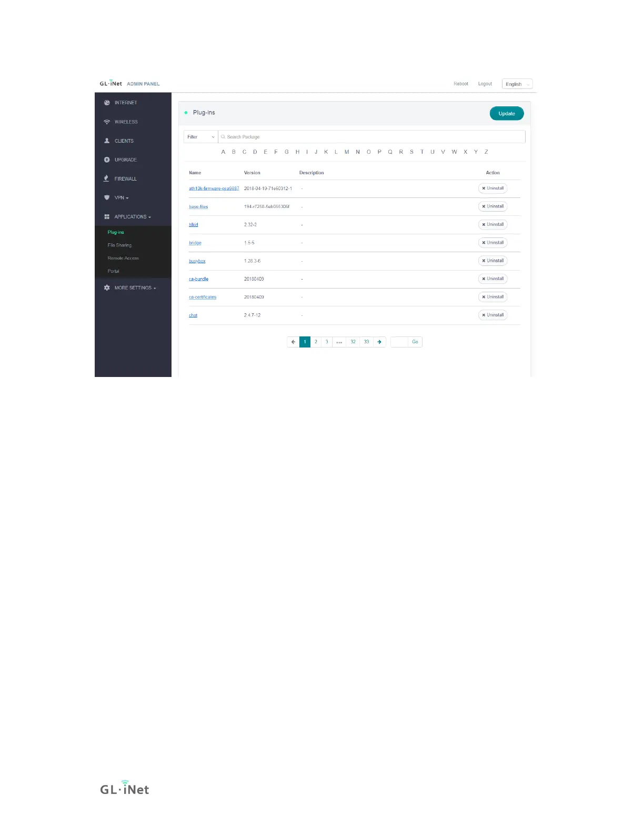Open base-files package link
This screenshot has height=834, width=644.
pyautogui.click(x=198, y=207)
